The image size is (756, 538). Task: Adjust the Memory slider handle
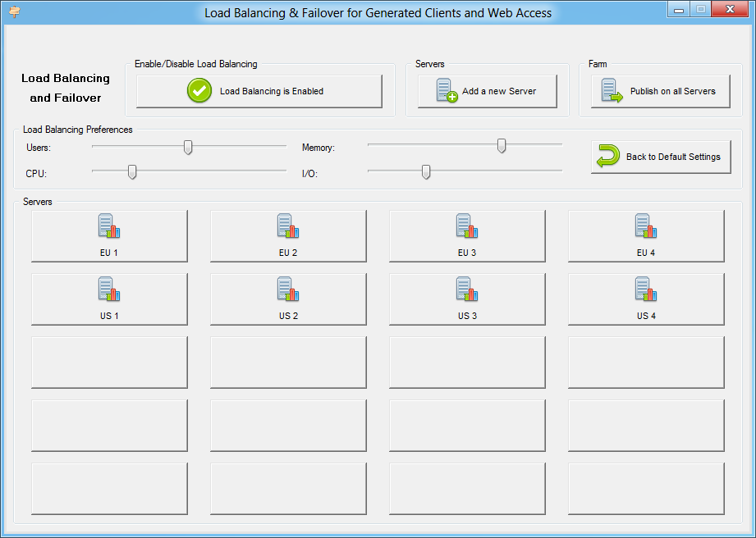coord(501,146)
